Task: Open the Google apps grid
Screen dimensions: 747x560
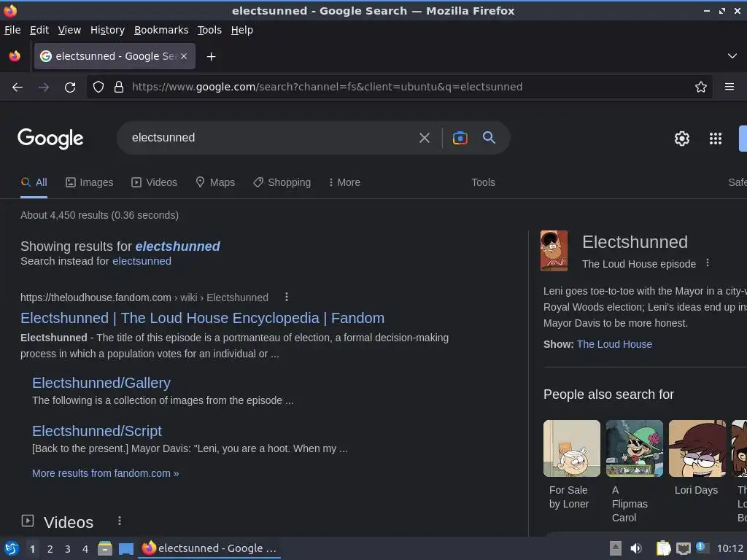Action: pyautogui.click(x=716, y=138)
